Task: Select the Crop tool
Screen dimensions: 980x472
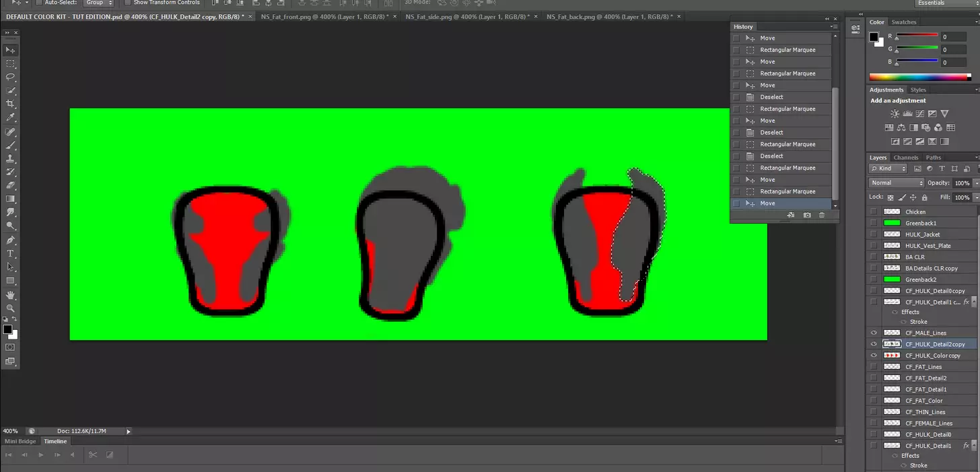Action: tap(10, 104)
